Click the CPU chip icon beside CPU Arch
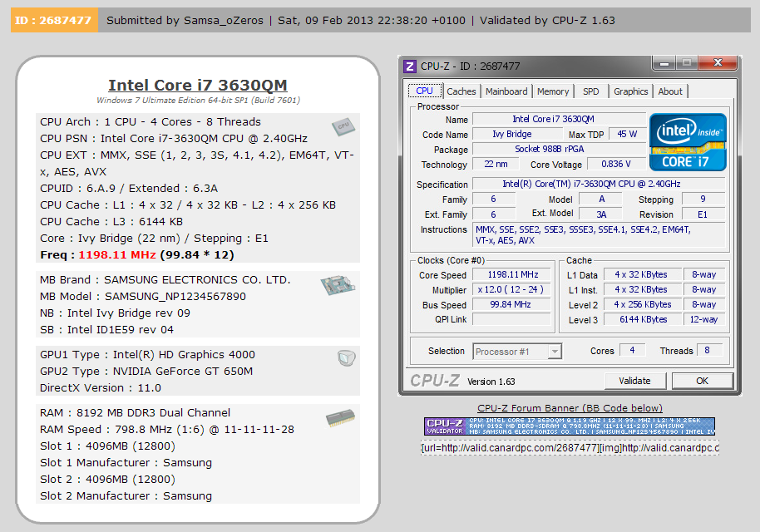760x532 pixels. click(343, 127)
